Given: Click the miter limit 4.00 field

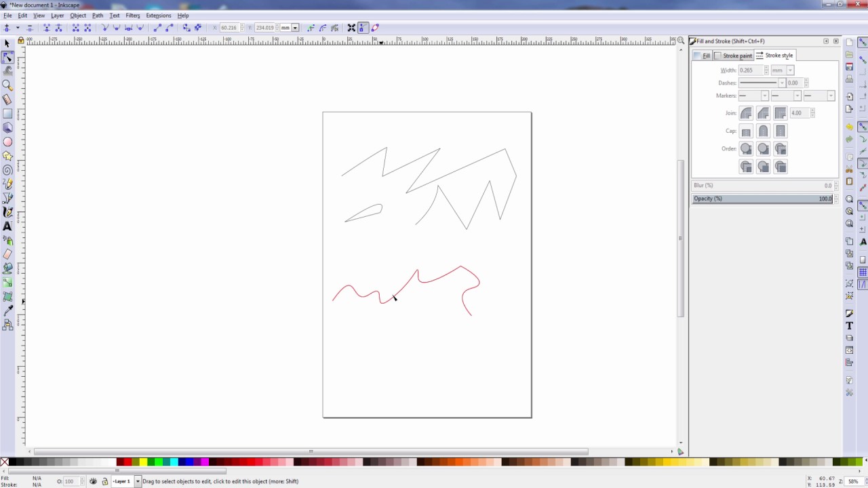Looking at the screenshot, I should (799, 113).
